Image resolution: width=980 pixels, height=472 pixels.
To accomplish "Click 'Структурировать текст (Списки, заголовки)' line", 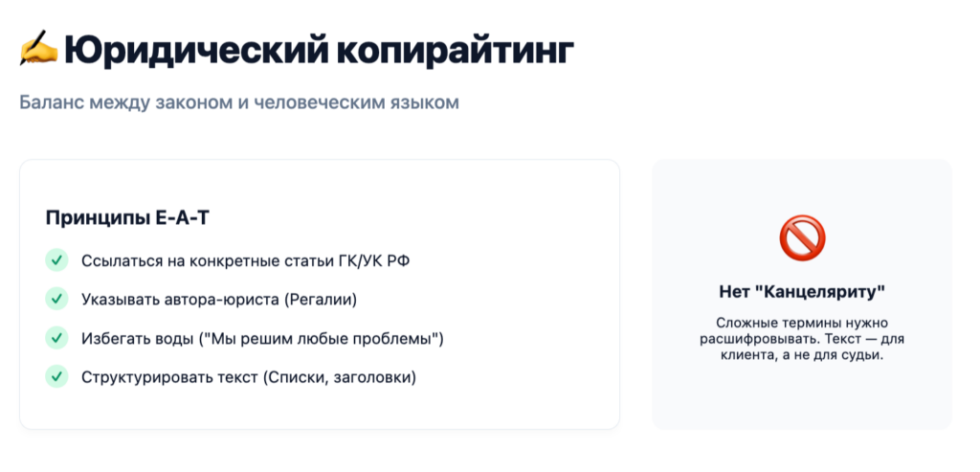I will click(x=249, y=378).
